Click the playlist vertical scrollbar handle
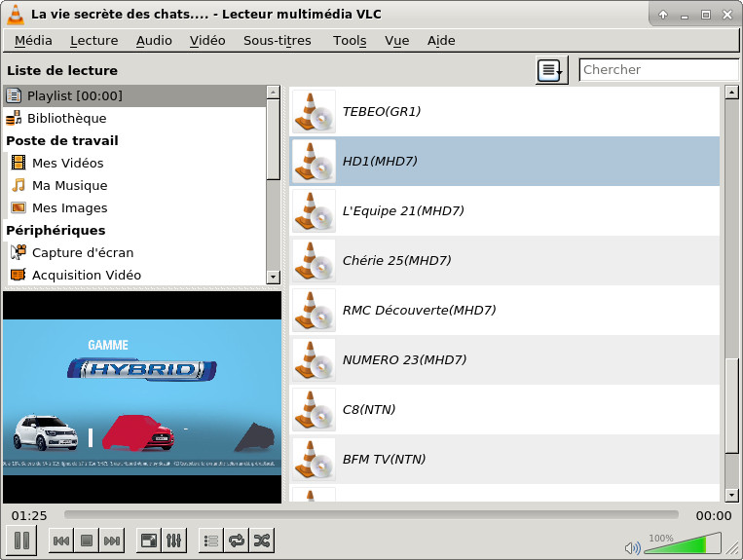Image resolution: width=743 pixels, height=560 pixels. (x=732, y=406)
